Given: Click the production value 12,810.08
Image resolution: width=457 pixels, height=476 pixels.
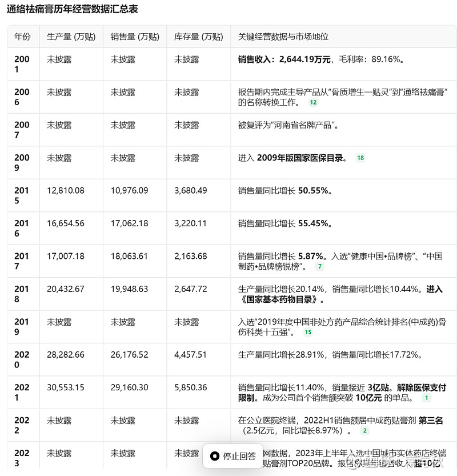Looking at the screenshot, I should tap(66, 191).
